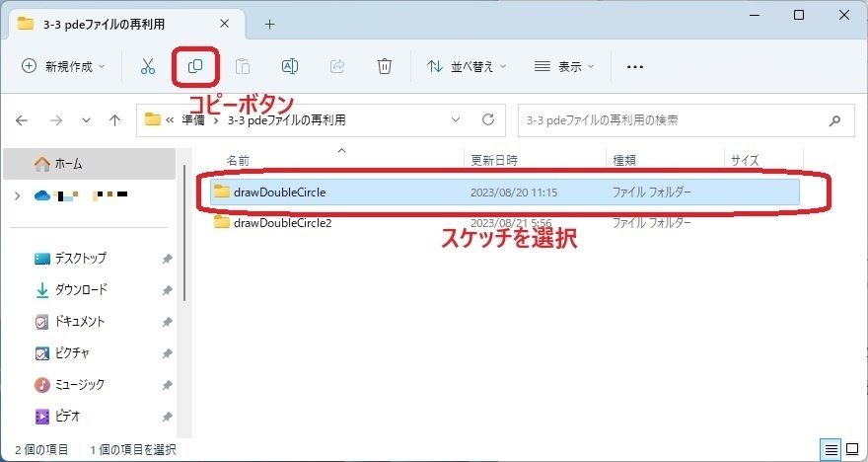Go forward with the right arrow
The width and height of the screenshot is (868, 462).
[x=56, y=120]
